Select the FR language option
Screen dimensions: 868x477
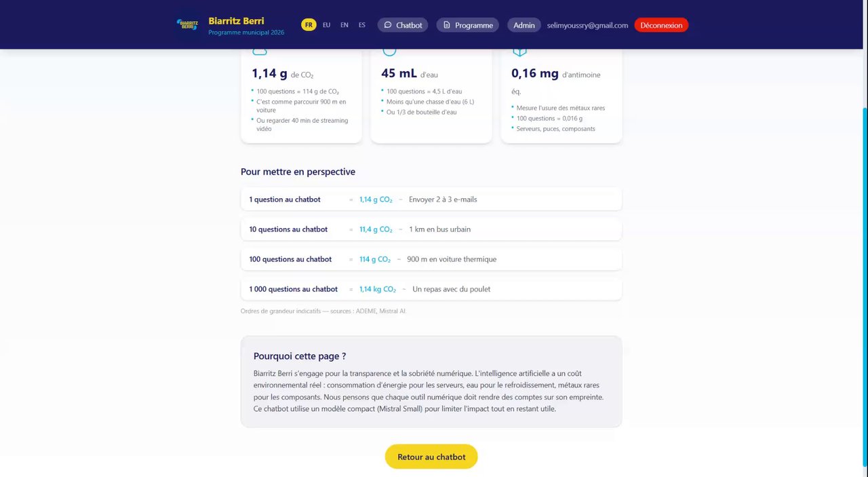click(x=309, y=25)
